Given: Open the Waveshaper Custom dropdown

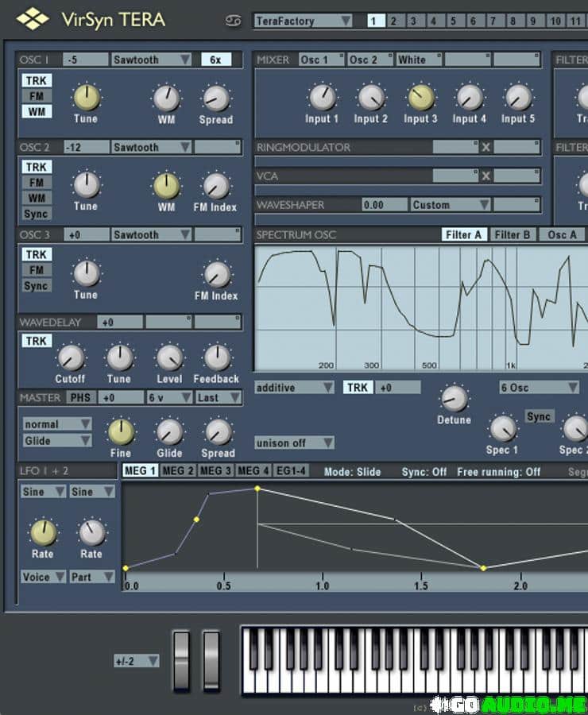Looking at the screenshot, I should coord(451,205).
